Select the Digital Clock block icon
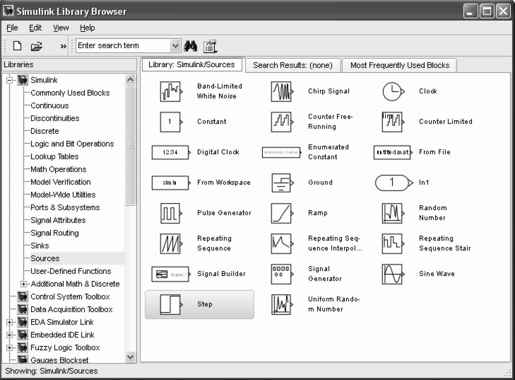515x380 pixels. pyautogui.click(x=171, y=152)
